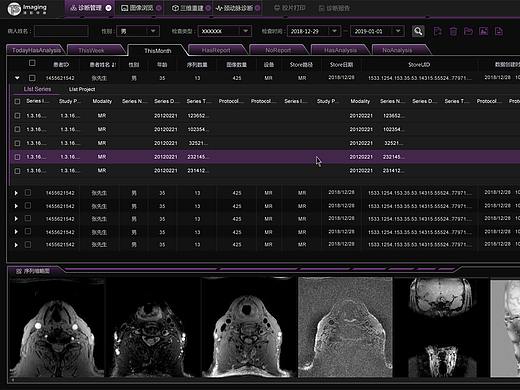Image resolution: width=520 pixels, height=390 pixels.
Task: Select the HasReport filter tab
Action: 216,50
